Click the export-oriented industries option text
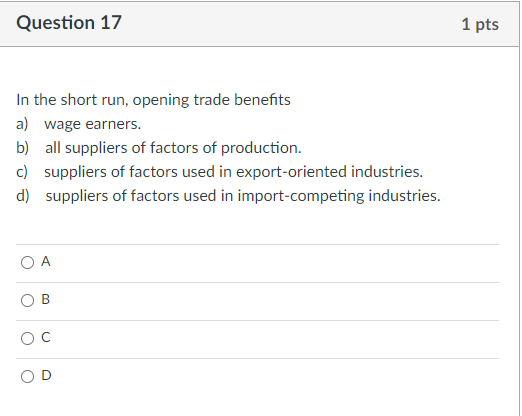 (x=233, y=172)
